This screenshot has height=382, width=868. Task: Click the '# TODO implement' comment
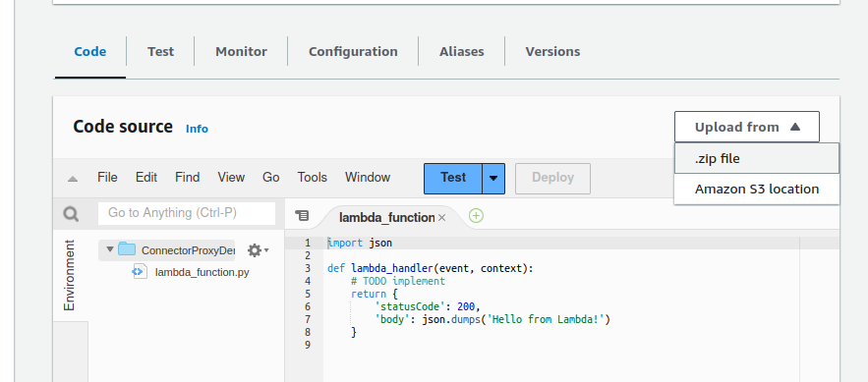tap(398, 282)
